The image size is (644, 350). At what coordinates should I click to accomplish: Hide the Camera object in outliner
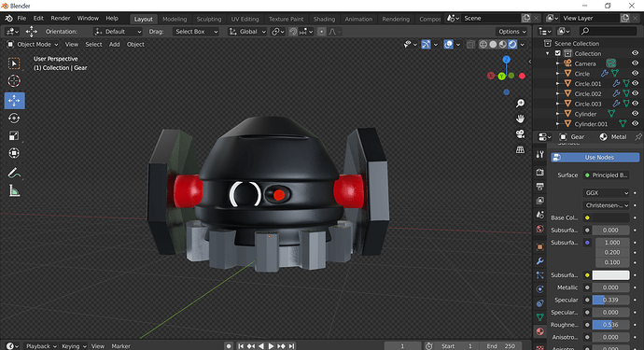pyautogui.click(x=635, y=63)
